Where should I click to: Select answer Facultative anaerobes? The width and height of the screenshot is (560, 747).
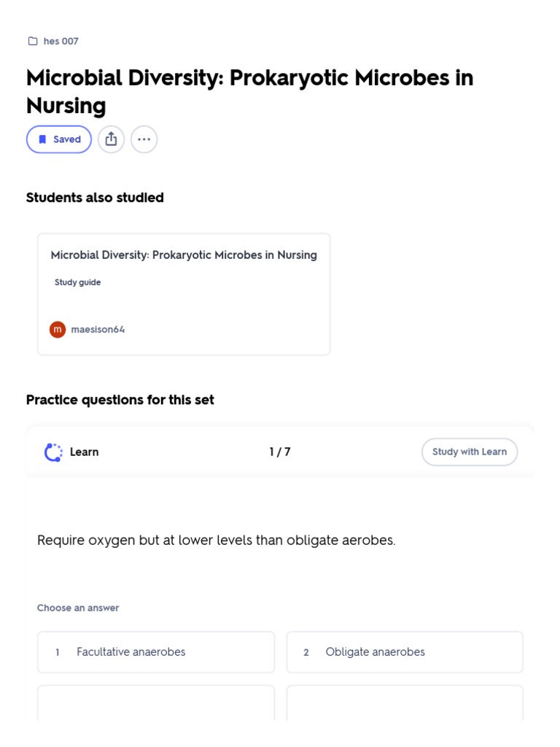[156, 651]
